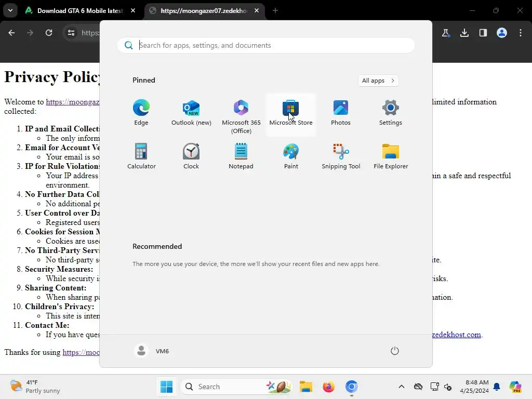The width and height of the screenshot is (532, 399).
Task: Click the link after 'Thanks for using'
Action: tap(81, 352)
